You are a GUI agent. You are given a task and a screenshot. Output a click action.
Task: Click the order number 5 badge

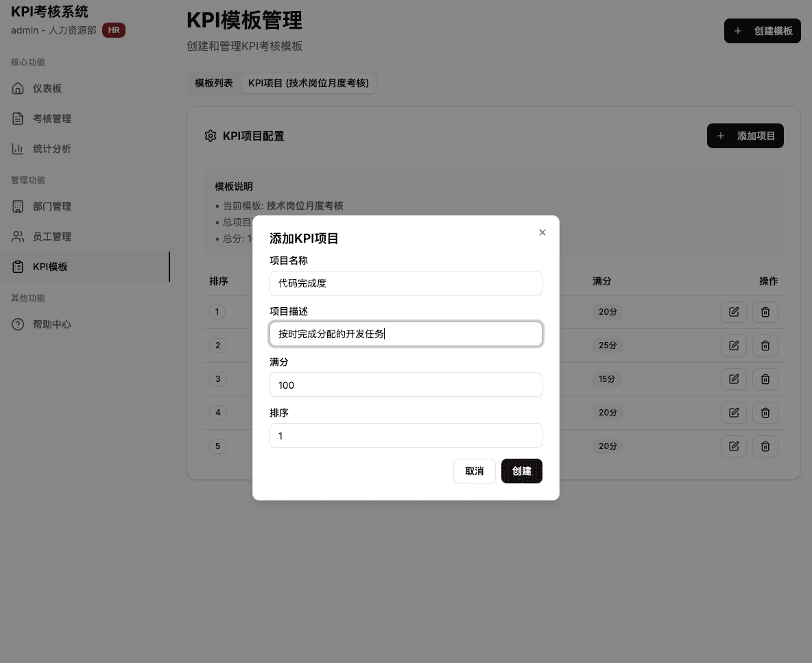click(x=218, y=446)
